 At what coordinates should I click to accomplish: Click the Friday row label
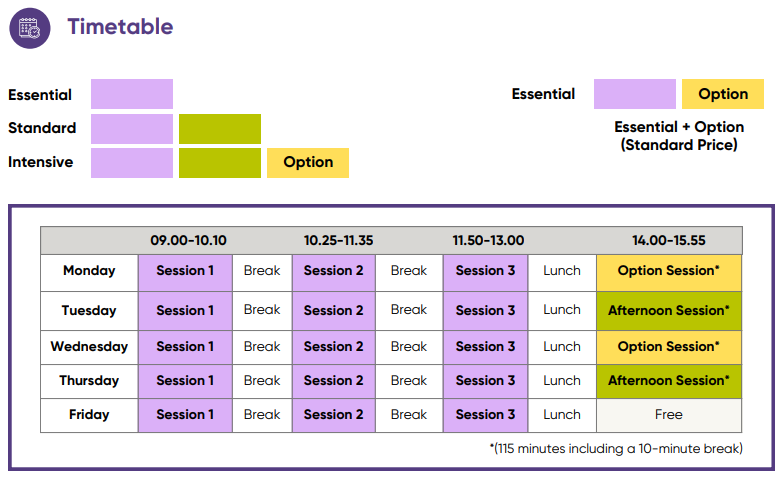click(x=89, y=414)
